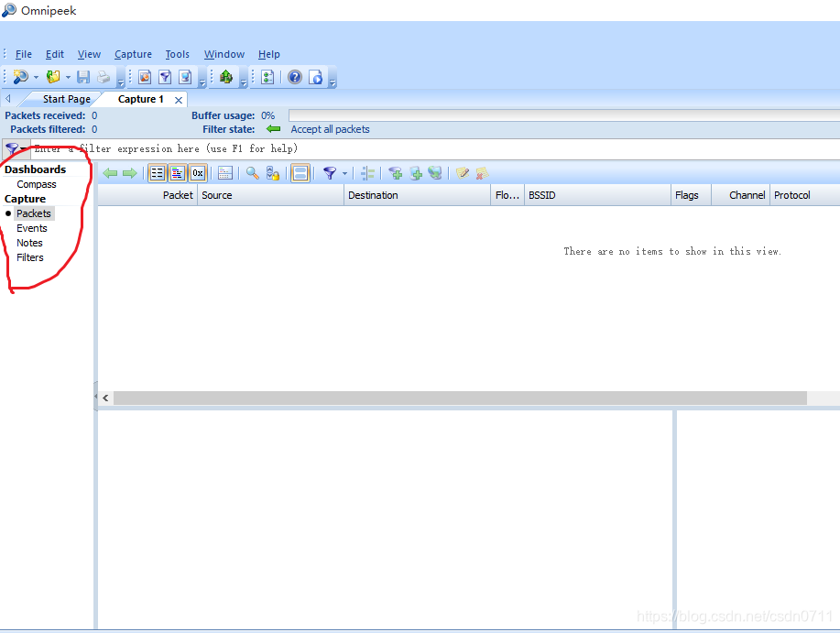The image size is (840, 633).
Task: Expand overflow arrow after monitor page icon
Action: tap(202, 83)
